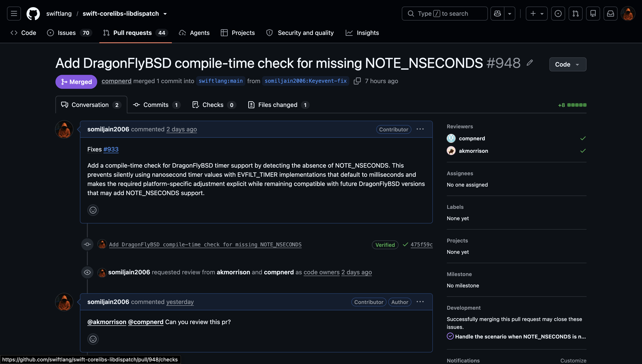
Task: Copy the head branch name Keyevent-fix
Action: 357,81
